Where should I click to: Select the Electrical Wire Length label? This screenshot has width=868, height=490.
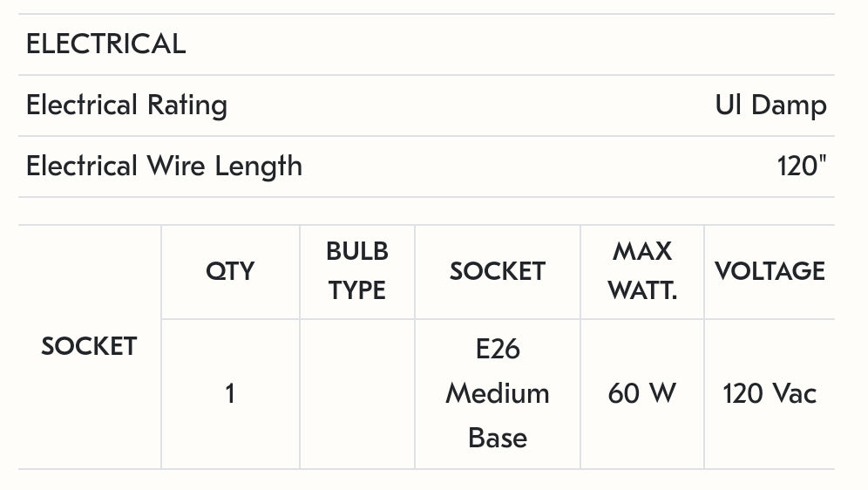coord(164,166)
